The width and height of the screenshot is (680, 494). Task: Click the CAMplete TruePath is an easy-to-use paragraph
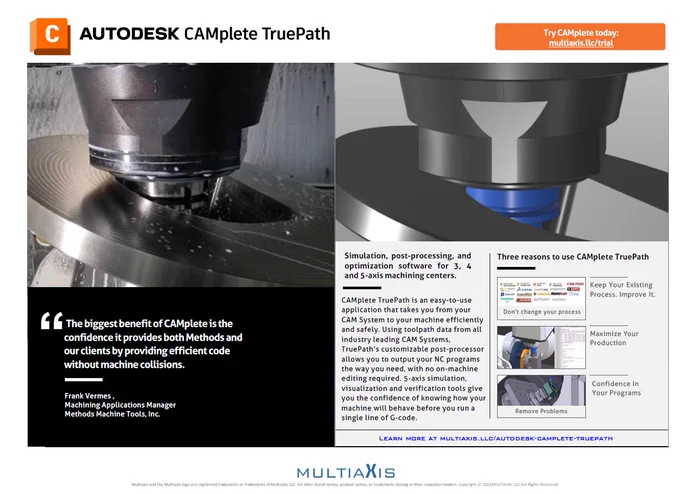pyautogui.click(x=413, y=359)
